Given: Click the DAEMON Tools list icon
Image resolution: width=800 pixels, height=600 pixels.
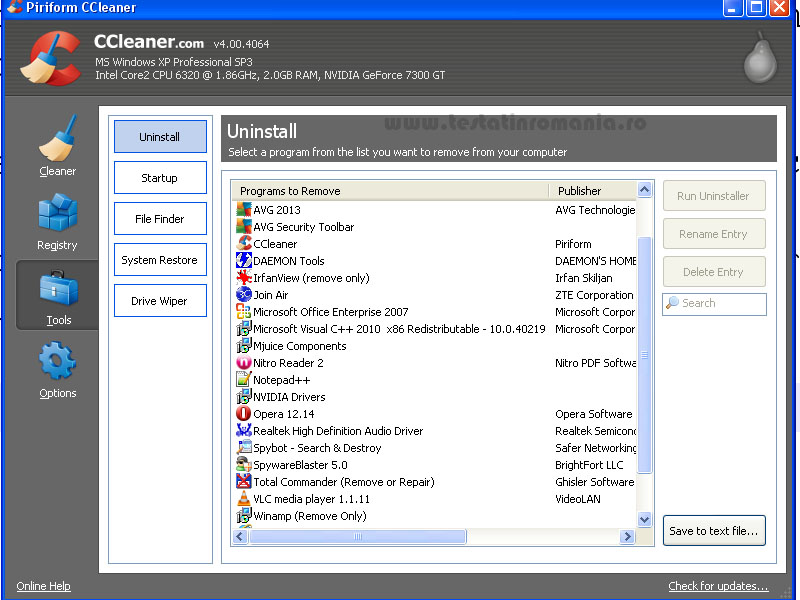Looking at the screenshot, I should coord(244,261).
